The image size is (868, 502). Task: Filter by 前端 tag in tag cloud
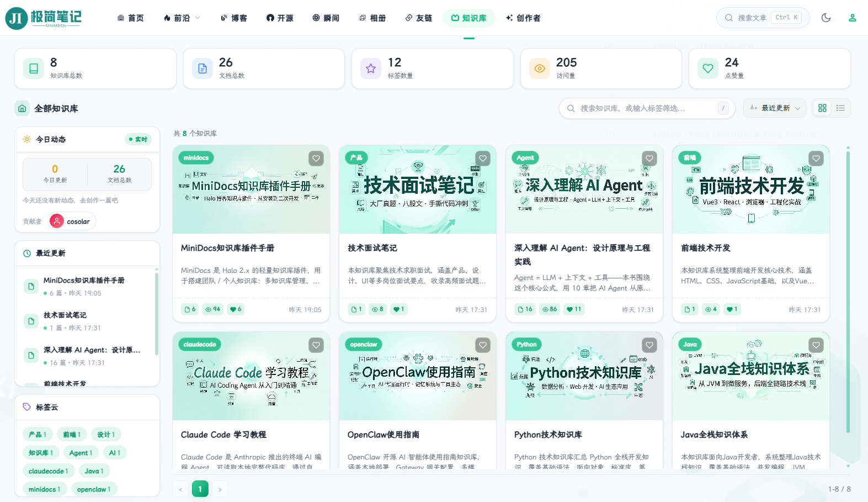click(72, 435)
